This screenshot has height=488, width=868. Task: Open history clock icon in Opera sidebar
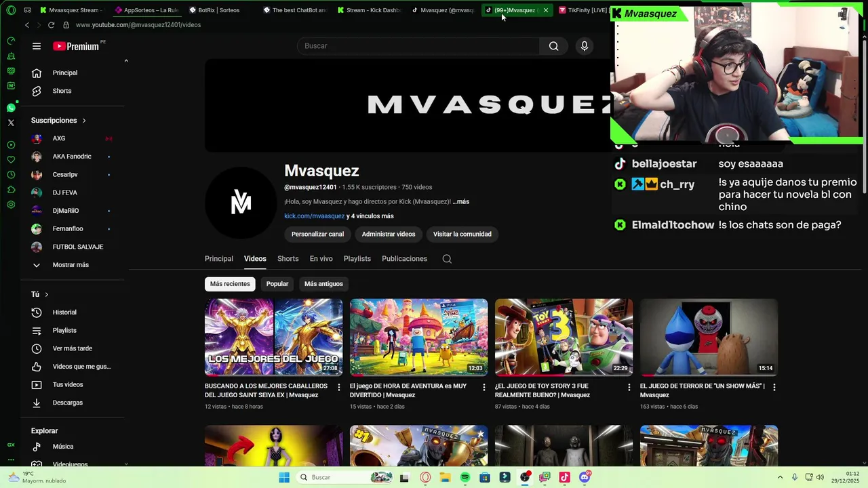tap(11, 175)
